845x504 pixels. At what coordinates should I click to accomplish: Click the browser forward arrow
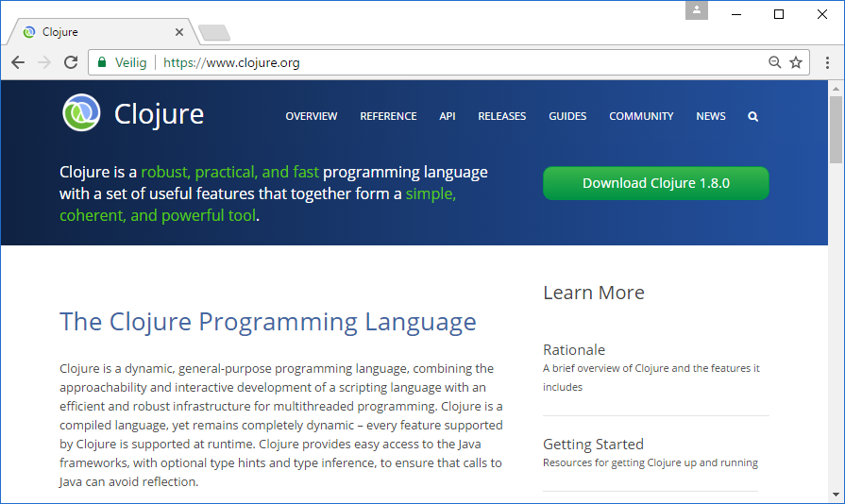tap(44, 62)
